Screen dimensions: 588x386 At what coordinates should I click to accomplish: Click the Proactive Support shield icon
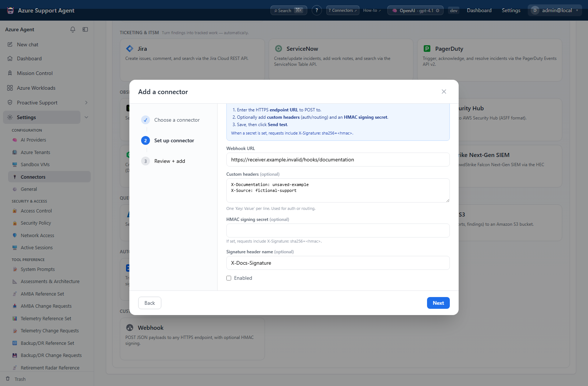(x=10, y=103)
